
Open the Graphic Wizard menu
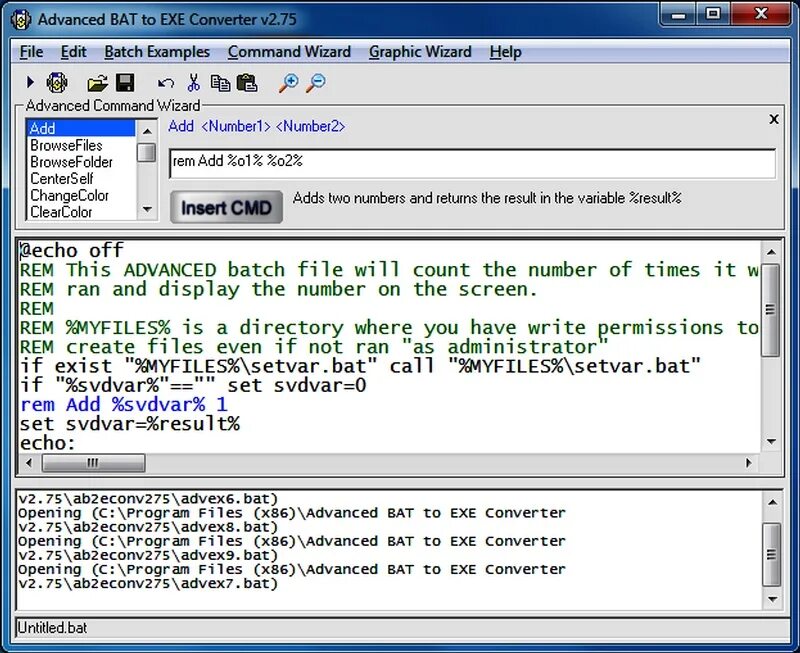(420, 52)
